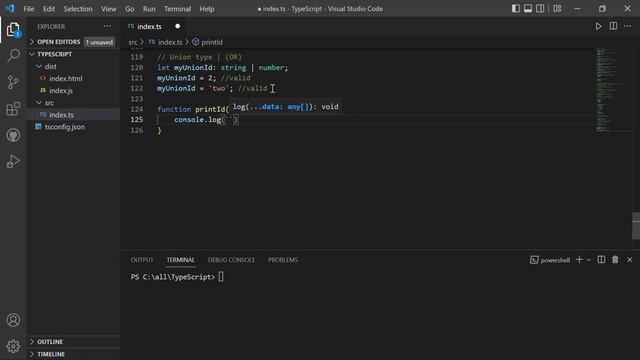Viewport: 640px width, 360px height.
Task: Switch to the OUTPUT panel tab
Action: click(142, 260)
